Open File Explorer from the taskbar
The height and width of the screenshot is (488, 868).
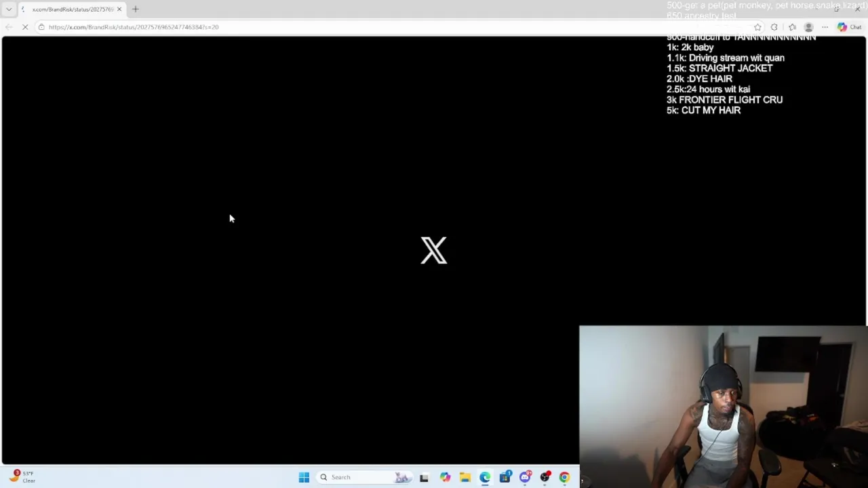(x=465, y=477)
